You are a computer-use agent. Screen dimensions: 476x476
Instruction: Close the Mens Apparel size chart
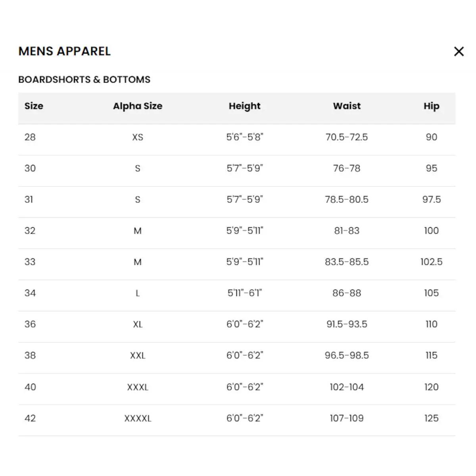(x=459, y=52)
